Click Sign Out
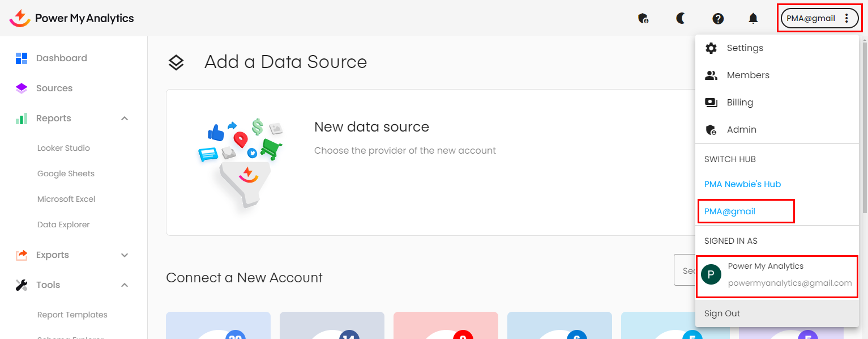 click(722, 313)
